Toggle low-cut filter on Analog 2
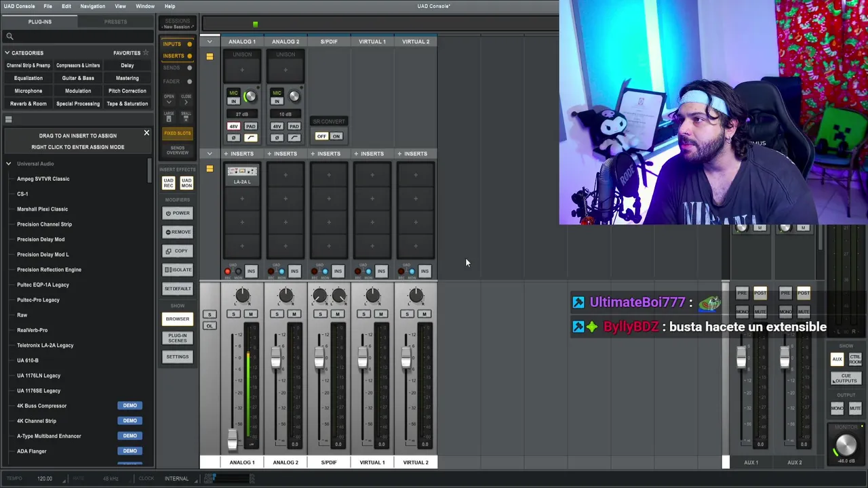 tap(294, 138)
